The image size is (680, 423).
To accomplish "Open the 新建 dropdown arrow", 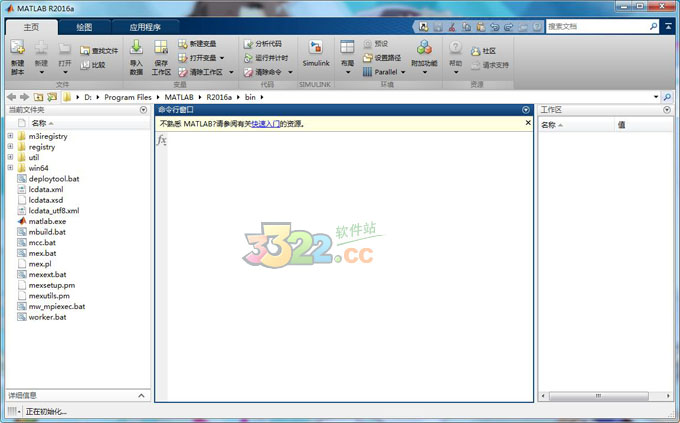I will [42, 72].
